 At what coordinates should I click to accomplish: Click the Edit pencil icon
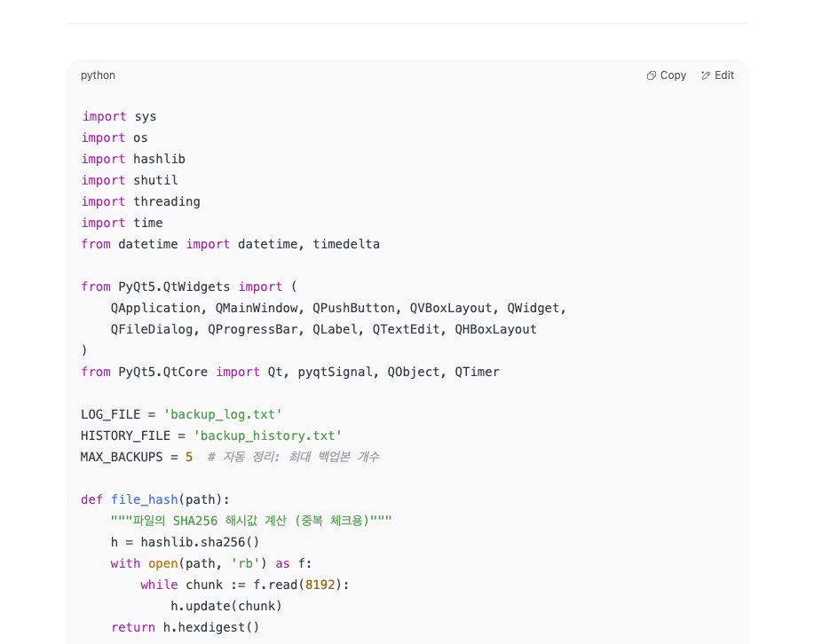click(706, 75)
